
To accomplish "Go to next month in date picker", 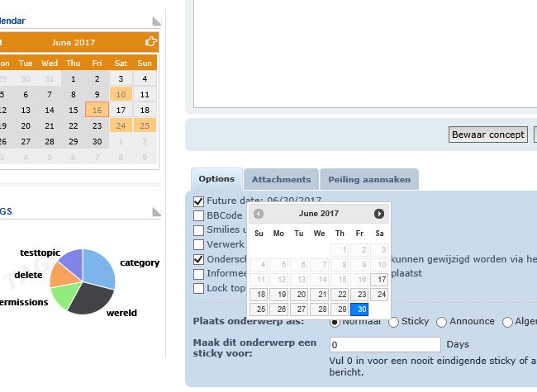I will pos(378,214).
